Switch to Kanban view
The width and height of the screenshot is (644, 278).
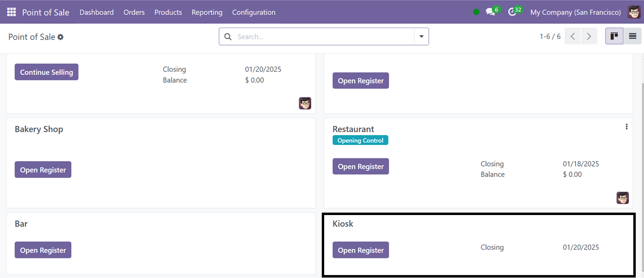pos(614,36)
